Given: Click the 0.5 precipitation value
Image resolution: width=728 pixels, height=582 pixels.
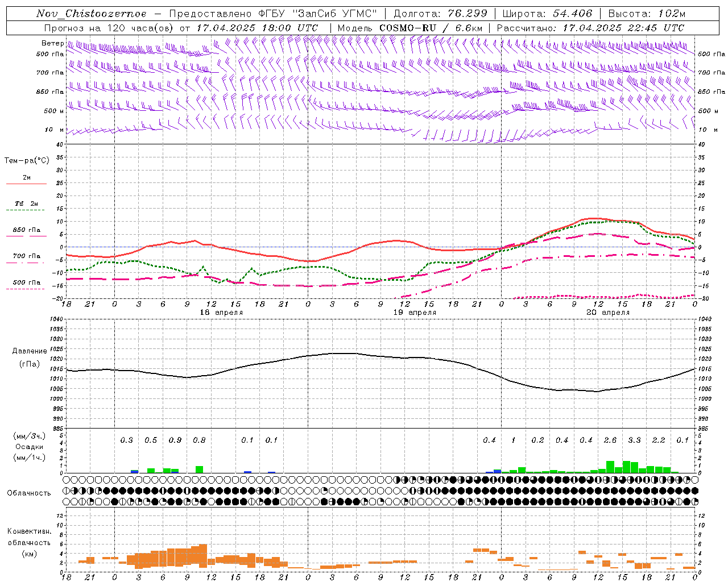Looking at the screenshot, I should coord(151,440).
